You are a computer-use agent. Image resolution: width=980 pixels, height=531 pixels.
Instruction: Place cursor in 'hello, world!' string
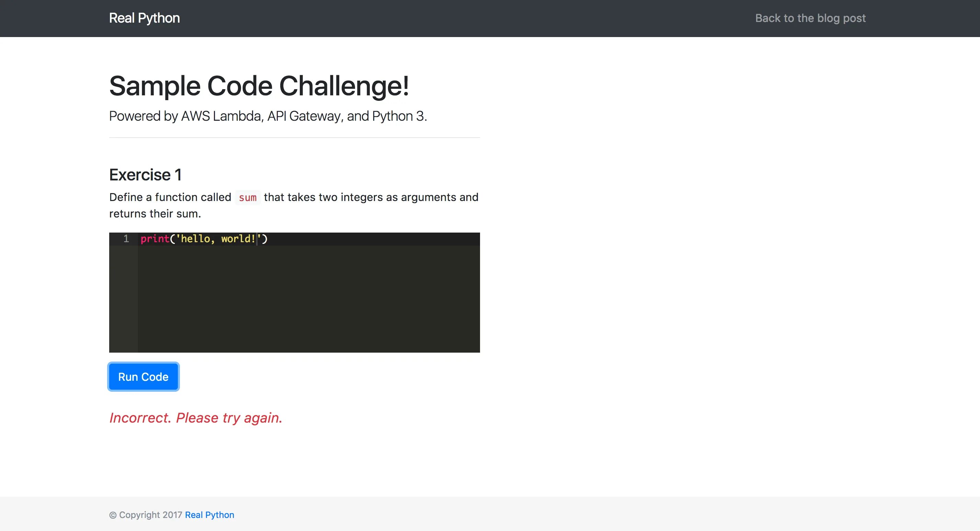point(213,239)
